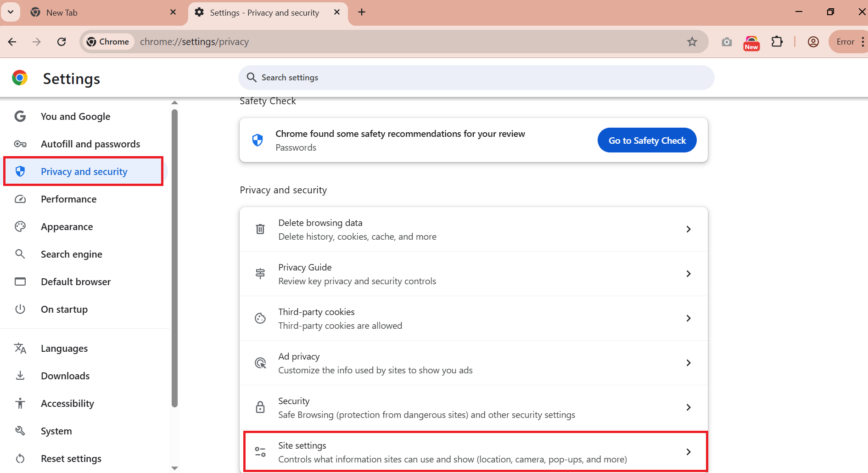Click the reload page icon
868x473 pixels.
(x=62, y=42)
